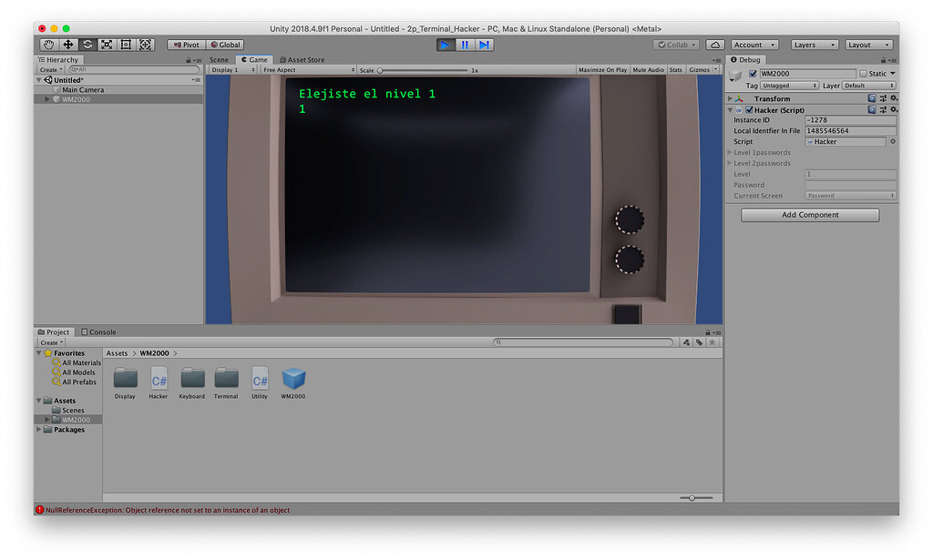Open the Gizmos menu
Image resolution: width=933 pixels, height=560 pixels.
pyautogui.click(x=702, y=69)
